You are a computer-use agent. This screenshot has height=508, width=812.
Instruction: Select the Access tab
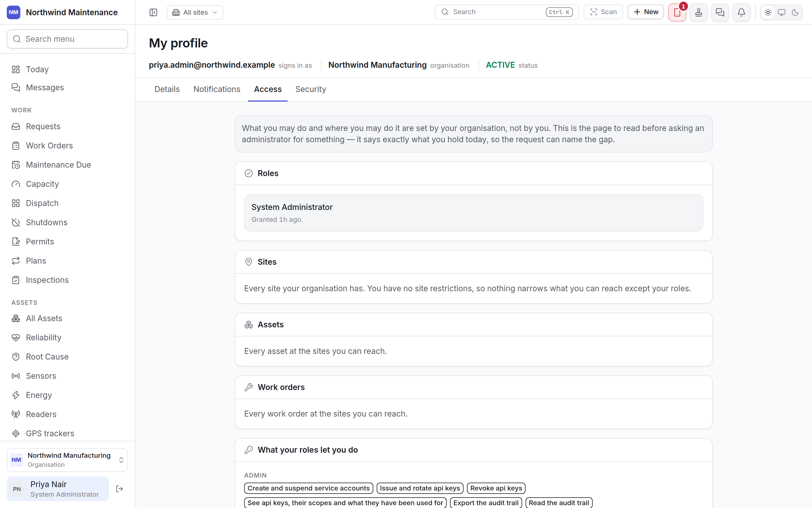[268, 89]
